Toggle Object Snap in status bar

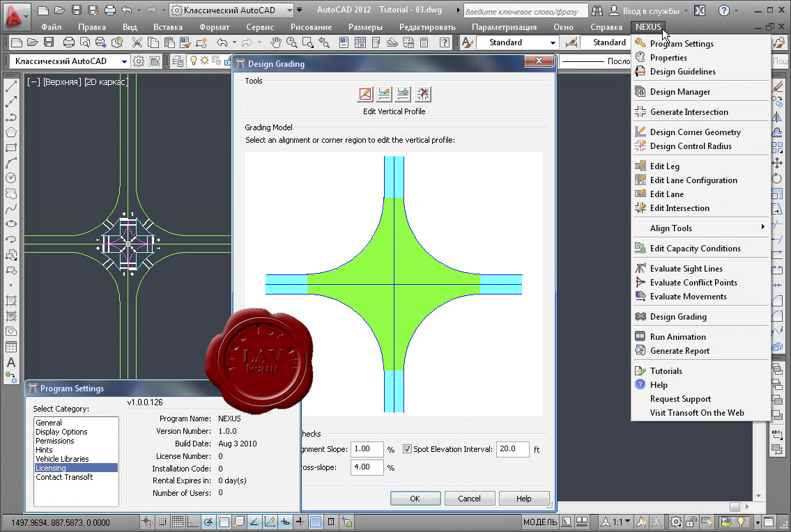[x=224, y=522]
